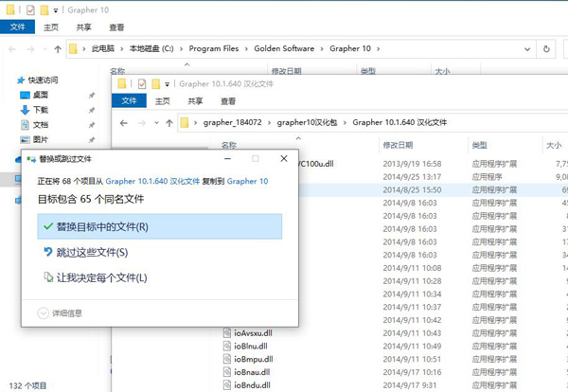Click properties quick-access icon in 汉化文件 titlebar
Viewport: 568px width, 392px height.
pyautogui.click(x=142, y=84)
